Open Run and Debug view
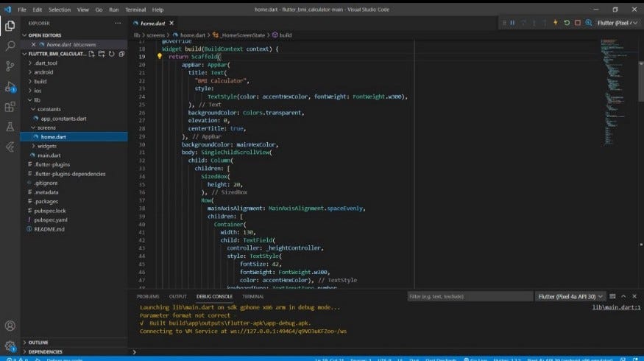The width and height of the screenshot is (644, 361). (10, 86)
